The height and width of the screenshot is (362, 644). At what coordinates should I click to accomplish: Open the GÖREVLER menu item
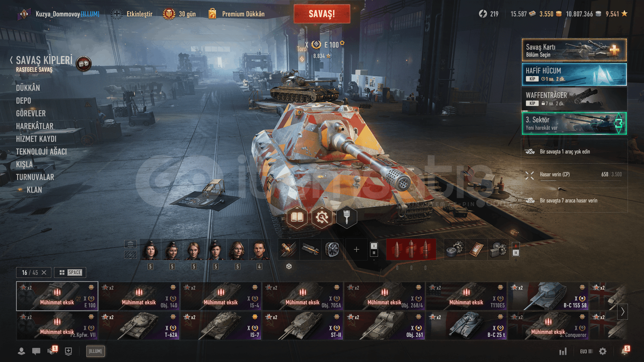[x=31, y=113]
